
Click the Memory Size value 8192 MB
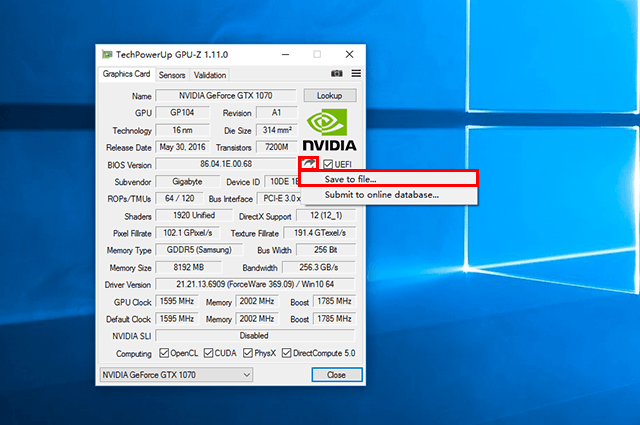coord(189,267)
